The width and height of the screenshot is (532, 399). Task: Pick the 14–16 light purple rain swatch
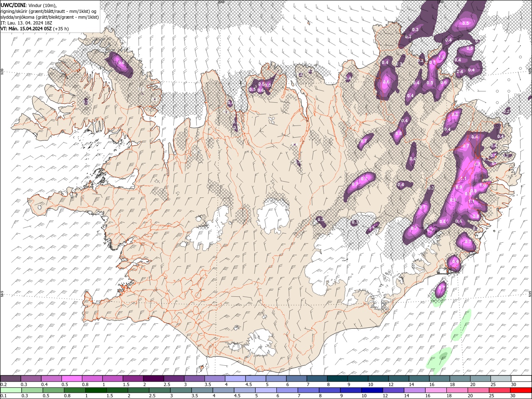tap(414, 390)
